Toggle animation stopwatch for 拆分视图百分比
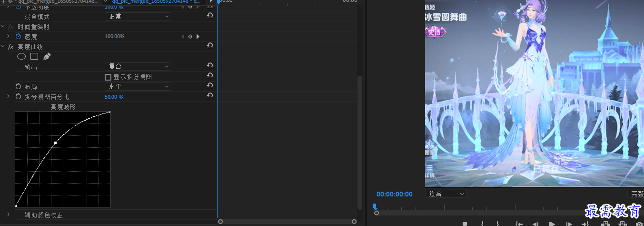This screenshot has width=644, height=226. click(19, 96)
